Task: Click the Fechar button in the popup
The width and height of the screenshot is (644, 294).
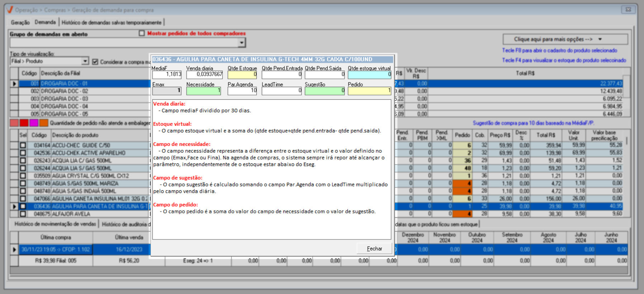Action: [374, 248]
